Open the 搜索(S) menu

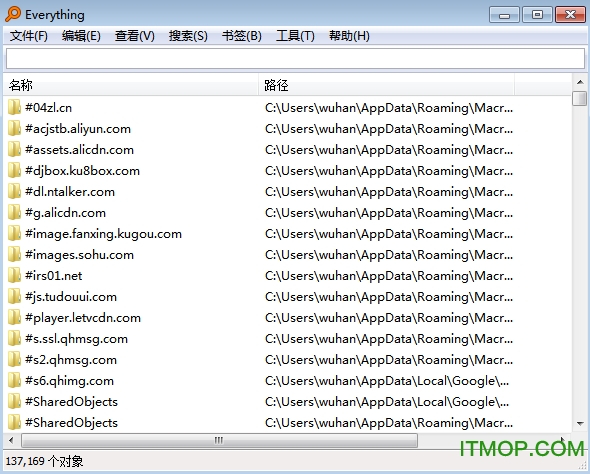[188, 36]
